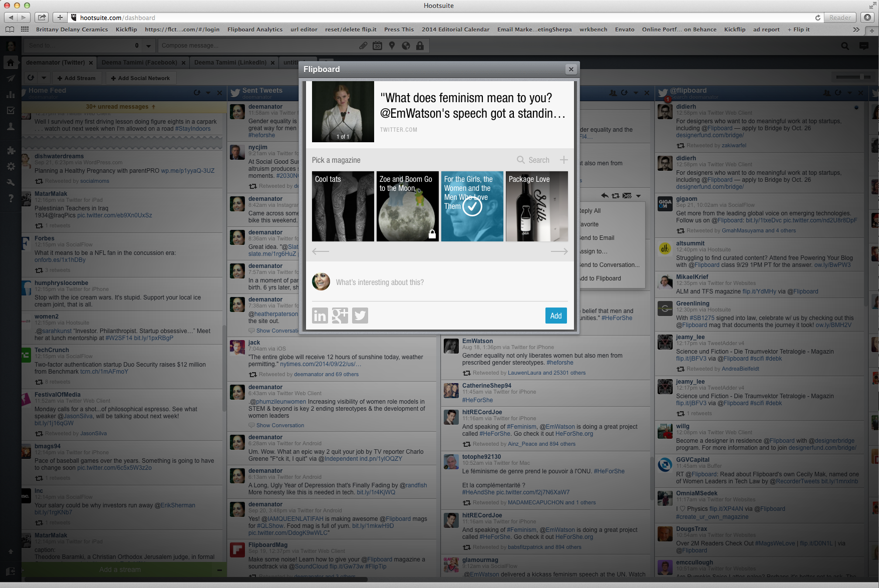This screenshot has height=588, width=879.
Task: Open Contacts person sidebar icon
Action: click(x=11, y=127)
